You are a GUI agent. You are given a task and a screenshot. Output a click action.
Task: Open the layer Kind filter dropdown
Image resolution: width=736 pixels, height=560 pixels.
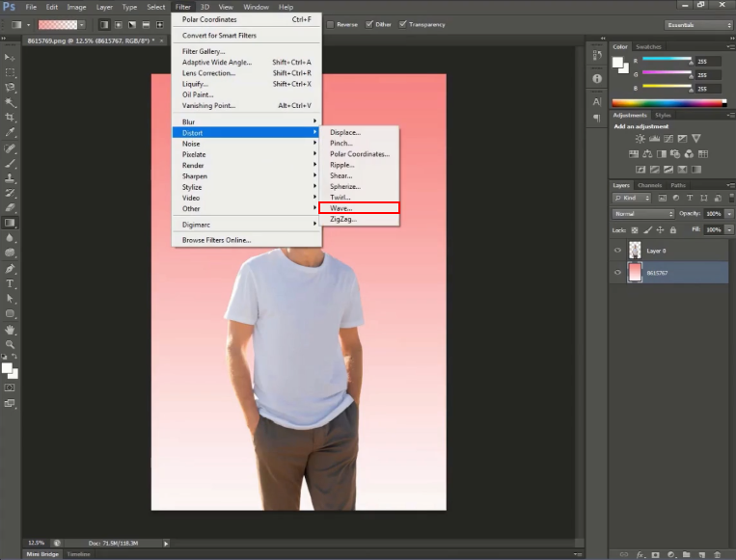click(x=632, y=198)
